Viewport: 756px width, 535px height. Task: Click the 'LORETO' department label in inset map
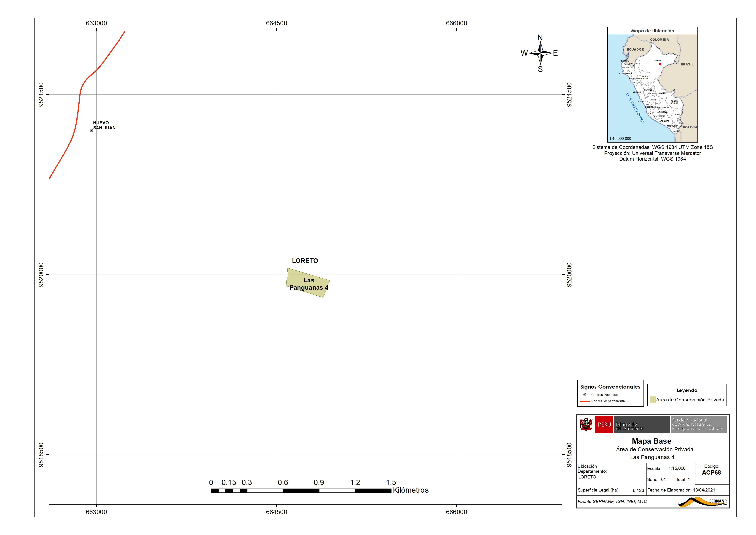pyautogui.click(x=657, y=61)
